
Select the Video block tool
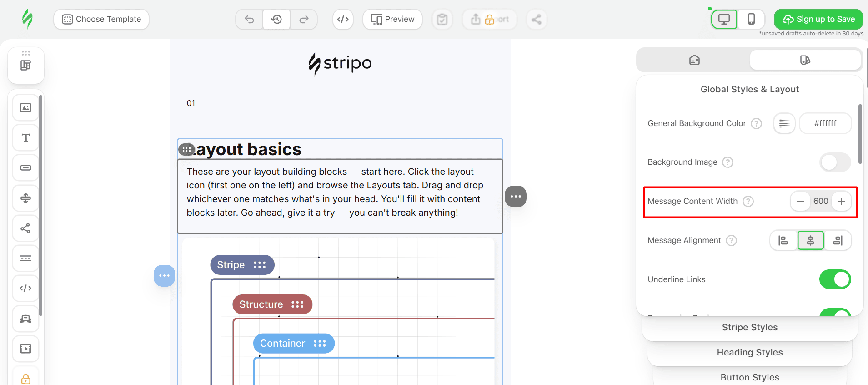26,349
